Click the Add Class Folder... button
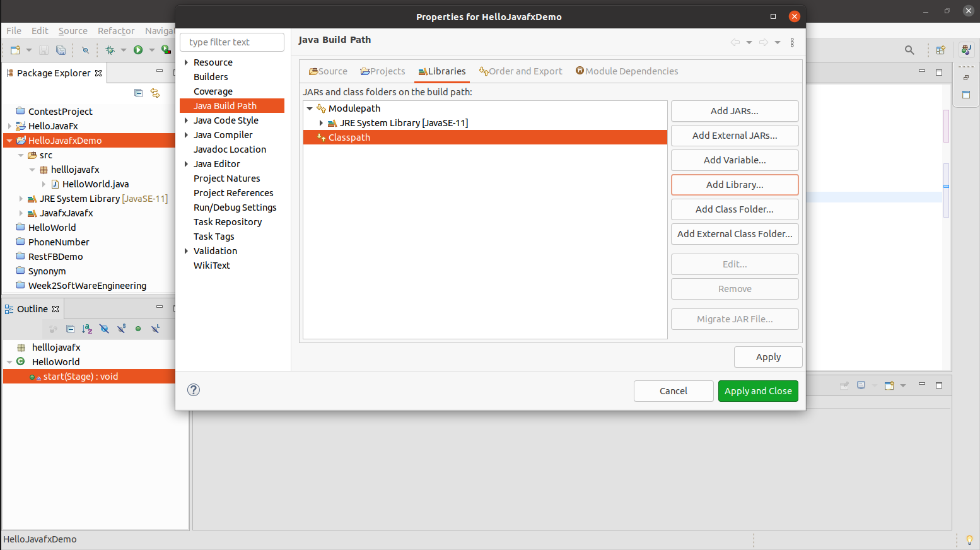Viewport: 980px width, 550px height. (x=735, y=209)
